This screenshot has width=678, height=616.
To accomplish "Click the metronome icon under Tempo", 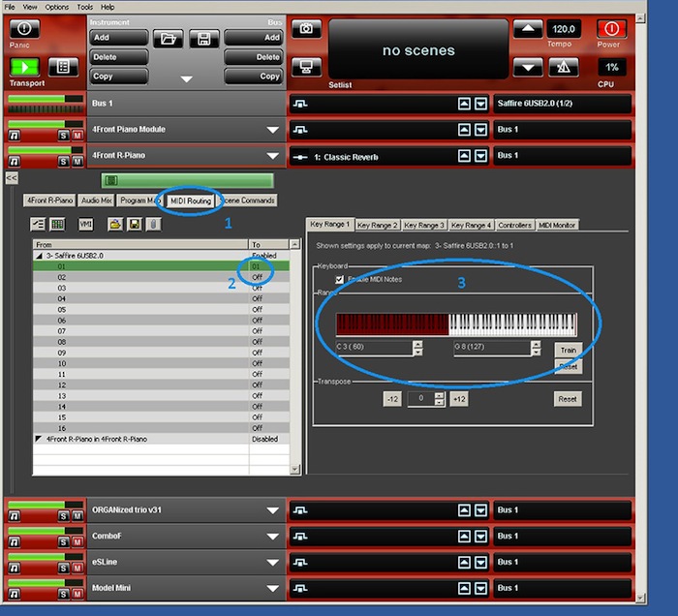I will click(563, 67).
